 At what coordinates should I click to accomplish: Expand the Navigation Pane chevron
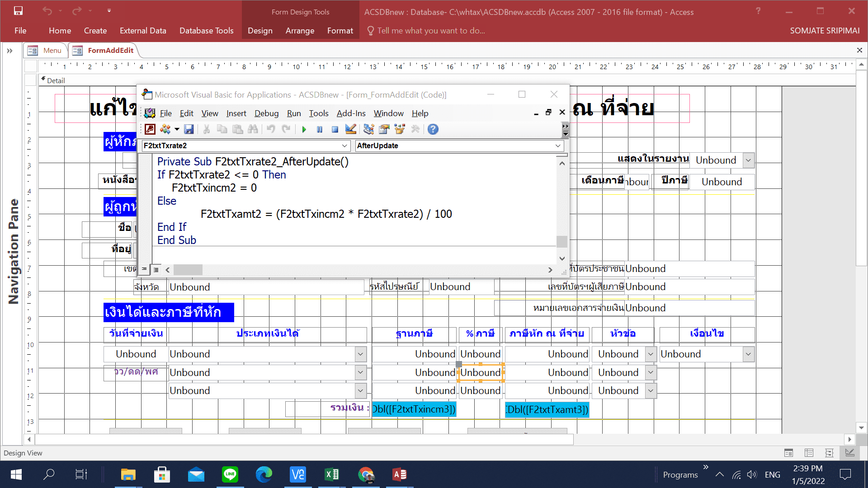(x=9, y=51)
